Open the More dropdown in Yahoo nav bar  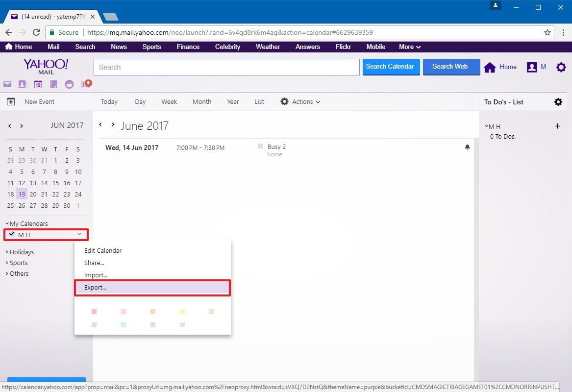[410, 47]
